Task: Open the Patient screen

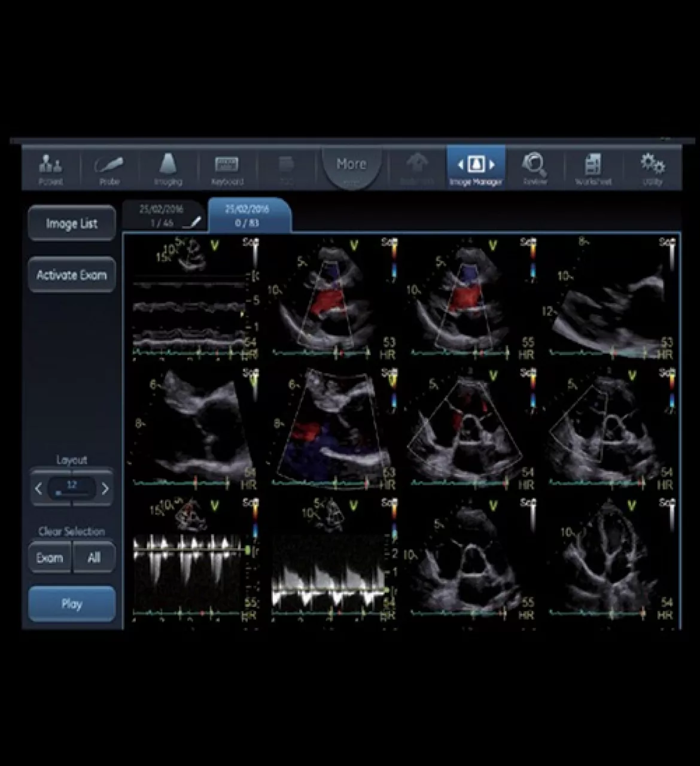Action: click(51, 168)
